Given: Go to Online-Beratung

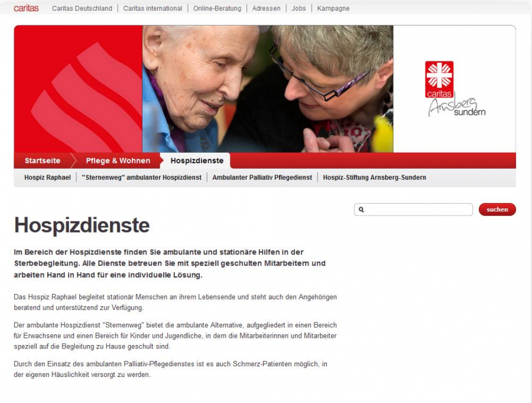Looking at the screenshot, I should (x=217, y=8).
